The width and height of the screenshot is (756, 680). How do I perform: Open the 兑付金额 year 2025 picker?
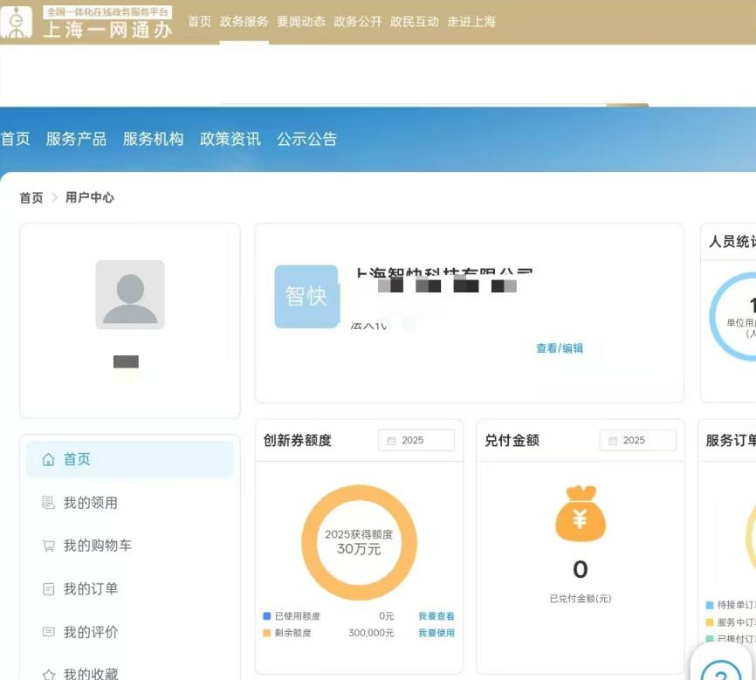point(637,440)
